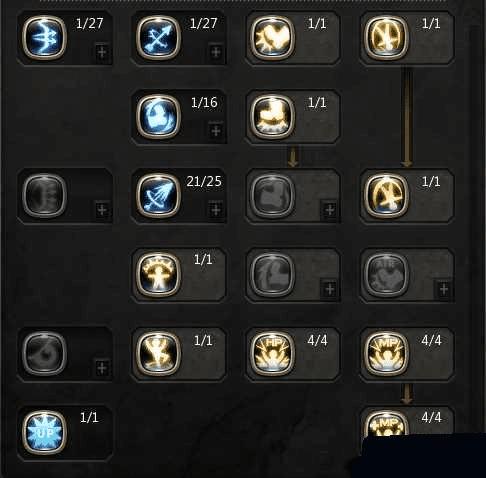Click the blue swirl skill at 1/16
Image resolution: width=486 pixels, height=478 pixels.
click(158, 117)
